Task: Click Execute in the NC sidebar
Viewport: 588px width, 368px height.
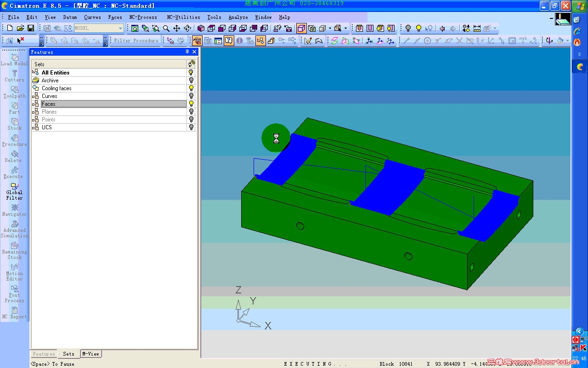Action: click(x=14, y=173)
